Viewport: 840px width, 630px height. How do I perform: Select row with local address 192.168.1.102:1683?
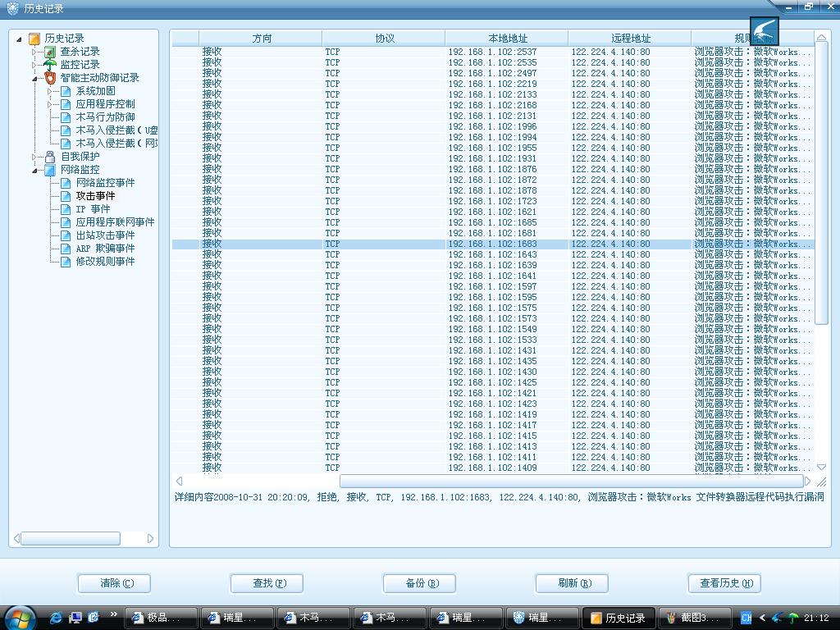click(x=493, y=244)
